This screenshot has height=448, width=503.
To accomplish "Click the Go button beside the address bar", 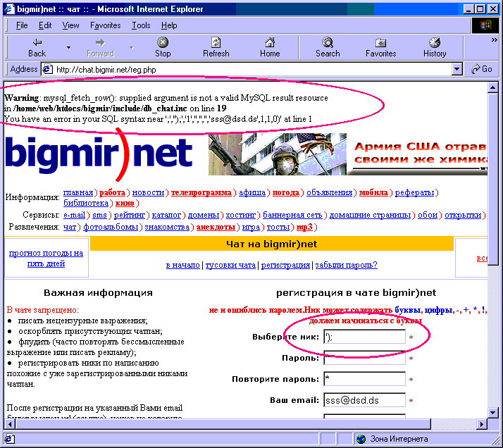I will [x=481, y=69].
